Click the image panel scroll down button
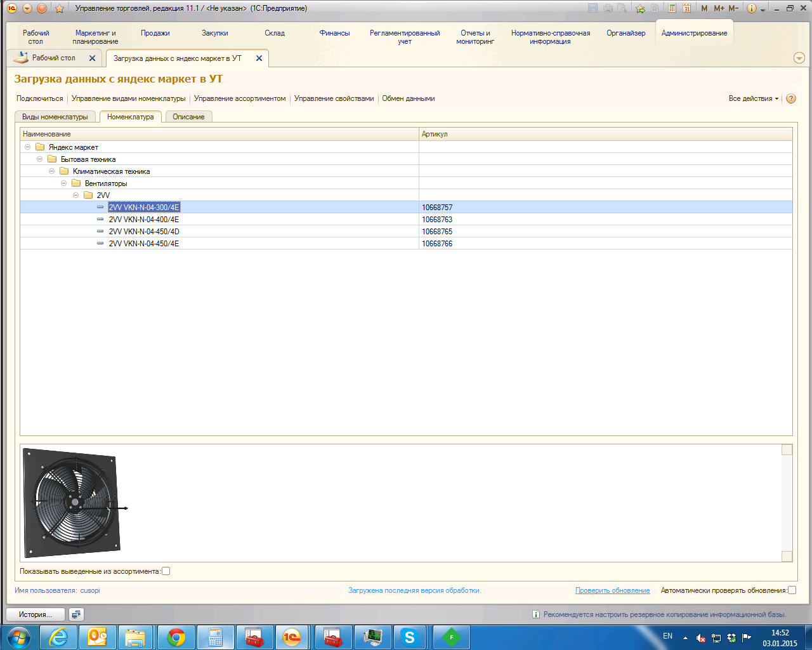This screenshot has width=812, height=650. click(x=787, y=556)
